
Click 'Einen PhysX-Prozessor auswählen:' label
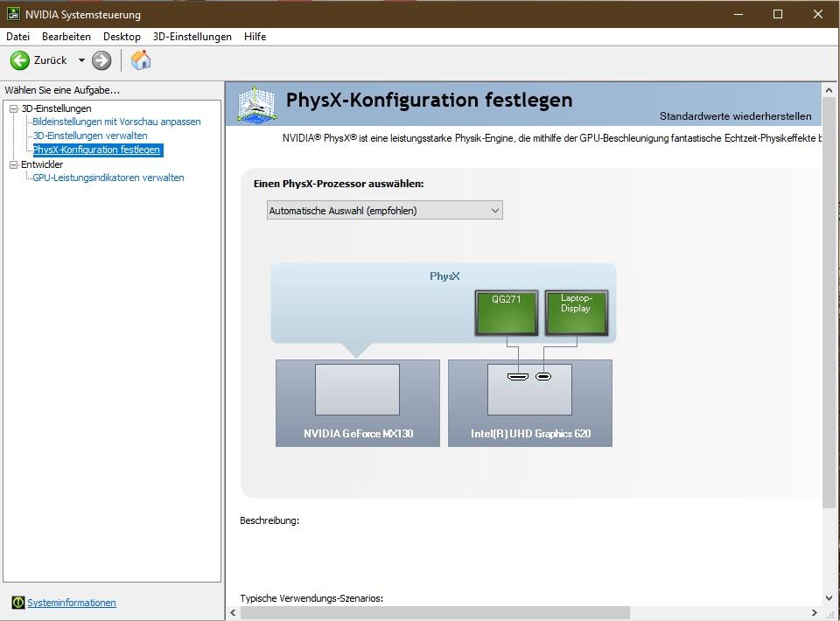[339, 184]
